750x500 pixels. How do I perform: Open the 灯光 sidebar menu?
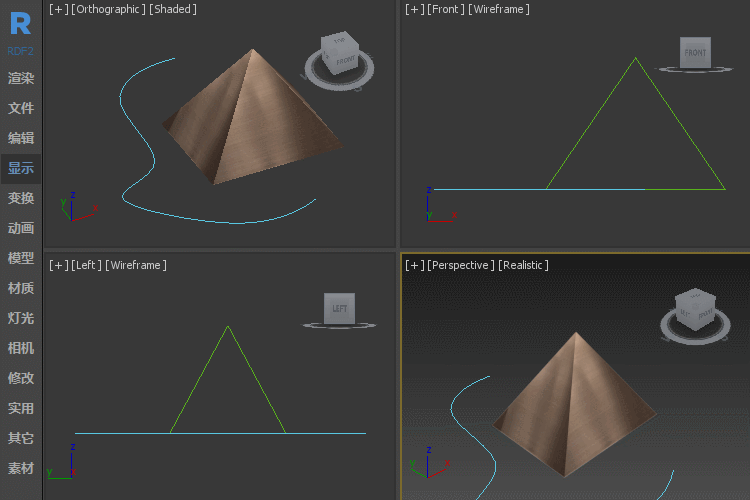(21, 318)
